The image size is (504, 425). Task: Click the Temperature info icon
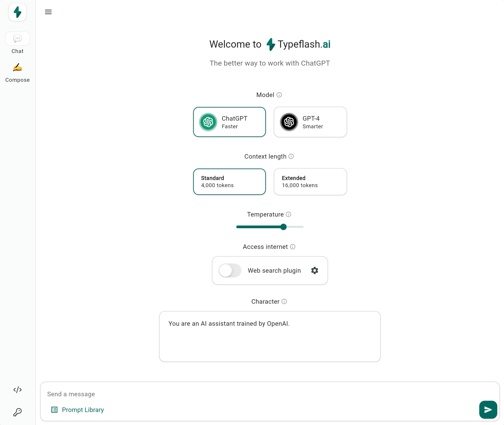pos(288,214)
